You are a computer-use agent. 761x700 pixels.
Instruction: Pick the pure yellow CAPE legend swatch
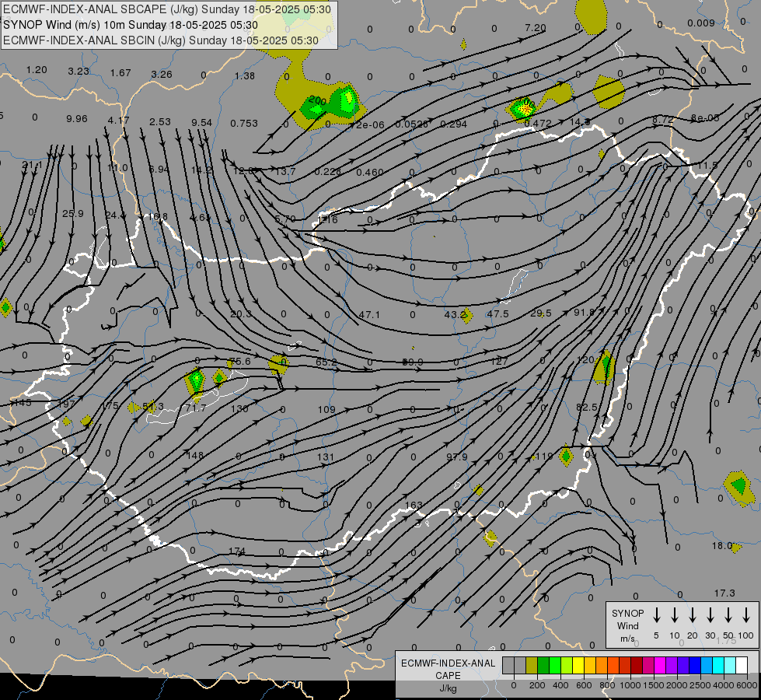[578, 666]
